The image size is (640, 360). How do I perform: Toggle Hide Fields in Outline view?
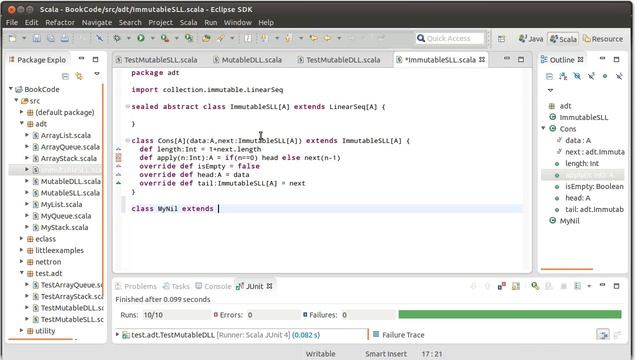(577, 76)
